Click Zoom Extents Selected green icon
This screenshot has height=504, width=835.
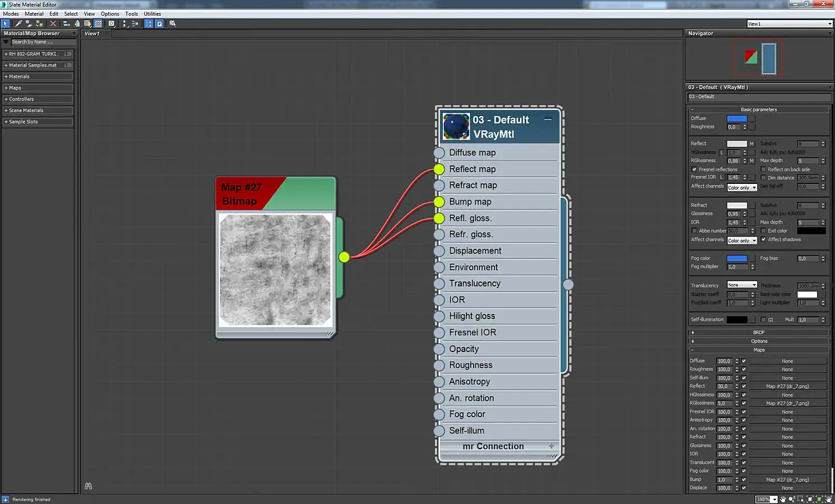(819, 499)
